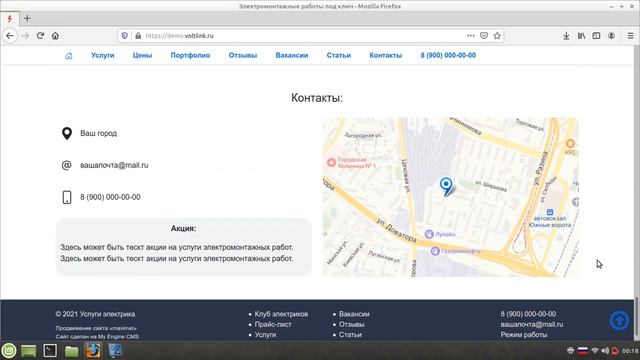Click footer email вашапочта@mail.ru
Image resolution: width=640 pixels, height=360 pixels.
click(x=532, y=324)
